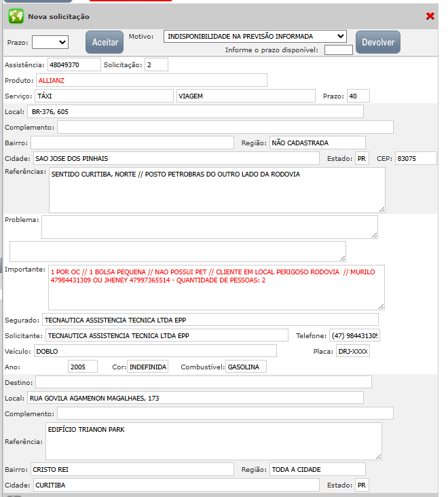The image size is (448, 497).
Task: Click the service field showing VIAGEM
Action: pyautogui.click(x=246, y=96)
